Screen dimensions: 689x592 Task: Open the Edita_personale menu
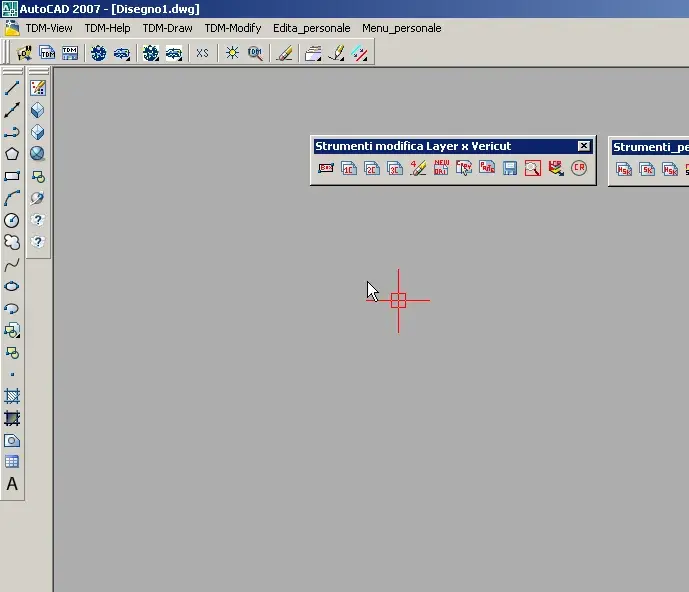(312, 28)
